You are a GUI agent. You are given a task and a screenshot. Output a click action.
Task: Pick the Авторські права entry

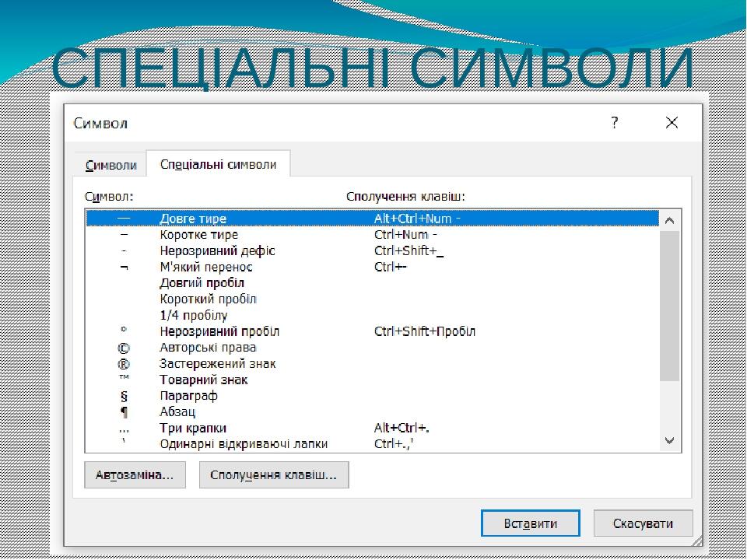tap(373, 348)
